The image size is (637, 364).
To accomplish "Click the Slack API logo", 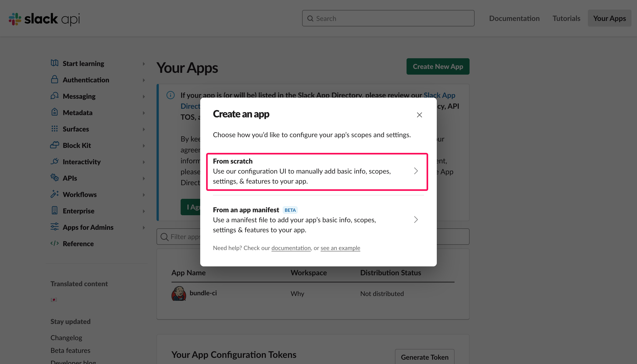I will click(x=44, y=19).
